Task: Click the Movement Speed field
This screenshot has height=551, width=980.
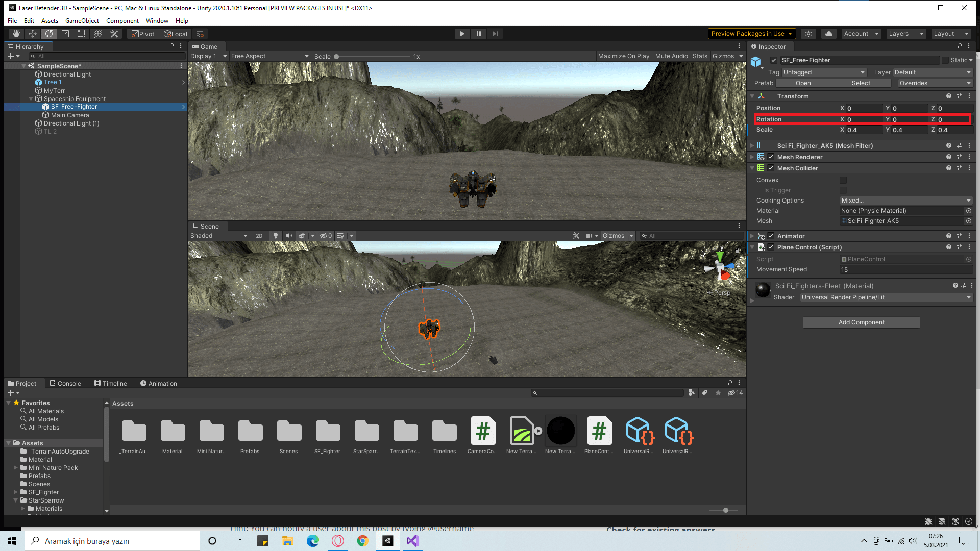Action: coord(906,270)
